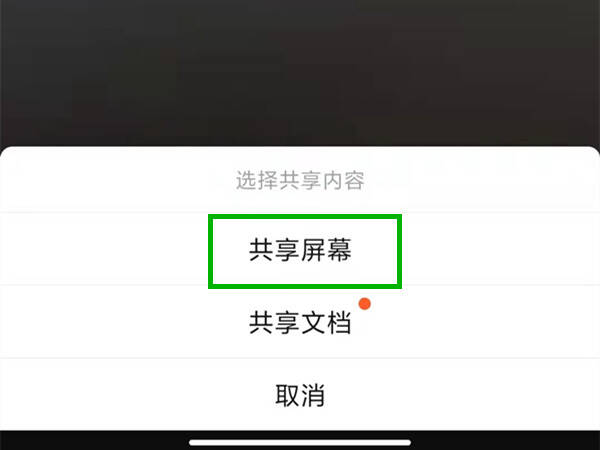Select the 共享屏幕 option
This screenshot has width=600, height=450.
tap(300, 249)
